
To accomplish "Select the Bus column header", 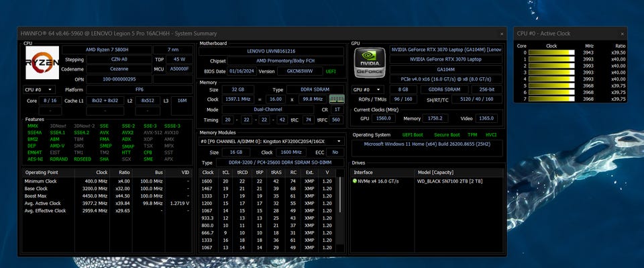I will pyautogui.click(x=149, y=173).
